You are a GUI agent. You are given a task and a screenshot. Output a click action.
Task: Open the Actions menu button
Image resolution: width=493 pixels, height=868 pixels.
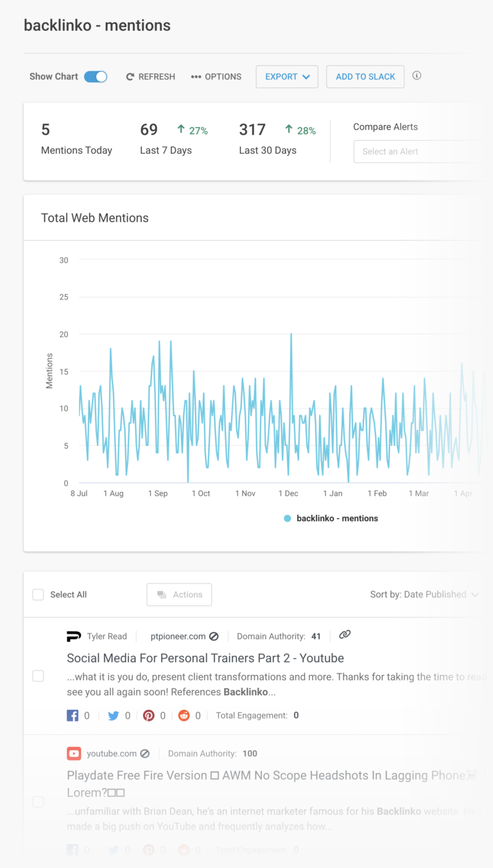[179, 594]
